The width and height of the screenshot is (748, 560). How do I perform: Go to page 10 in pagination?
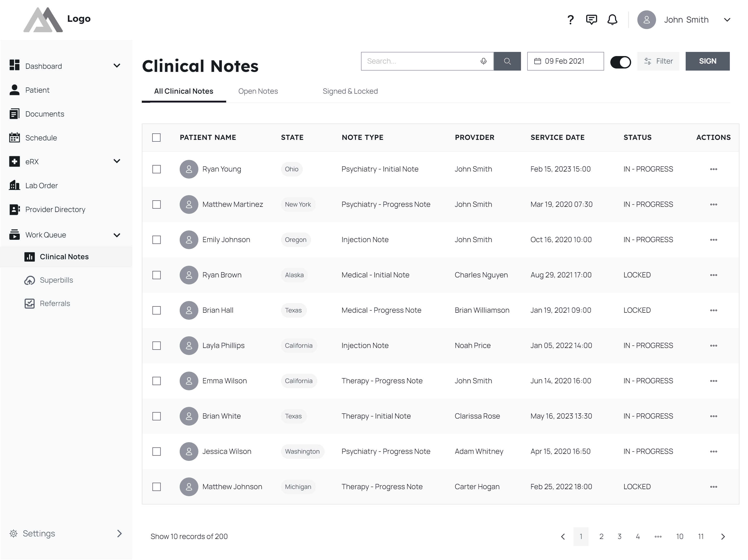click(x=680, y=536)
